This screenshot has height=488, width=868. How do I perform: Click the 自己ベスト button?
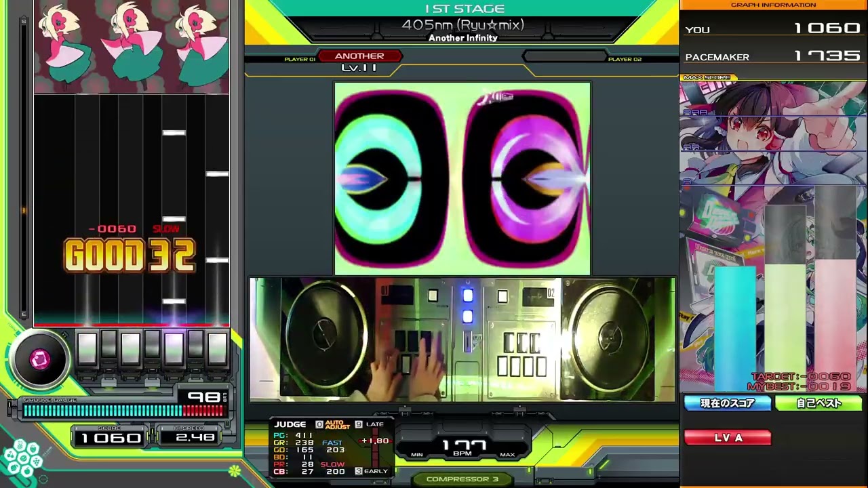click(x=818, y=403)
